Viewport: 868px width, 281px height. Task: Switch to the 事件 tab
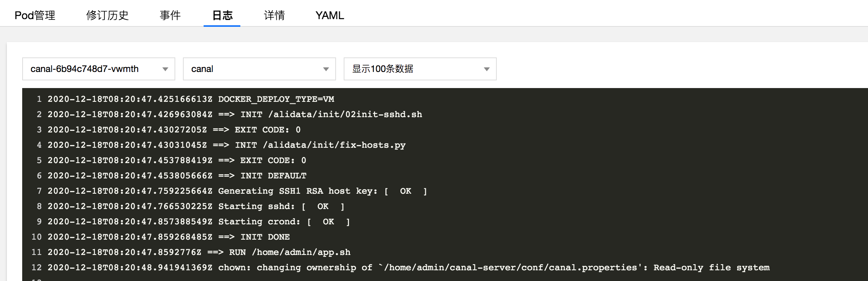click(x=171, y=15)
